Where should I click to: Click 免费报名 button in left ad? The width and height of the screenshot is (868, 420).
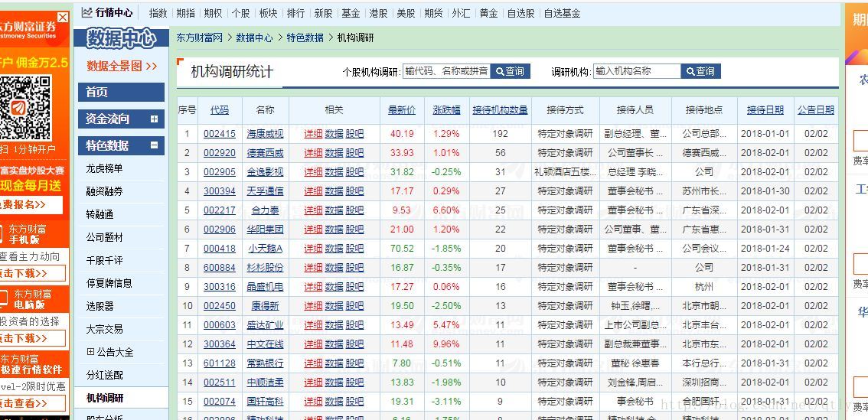point(29,205)
